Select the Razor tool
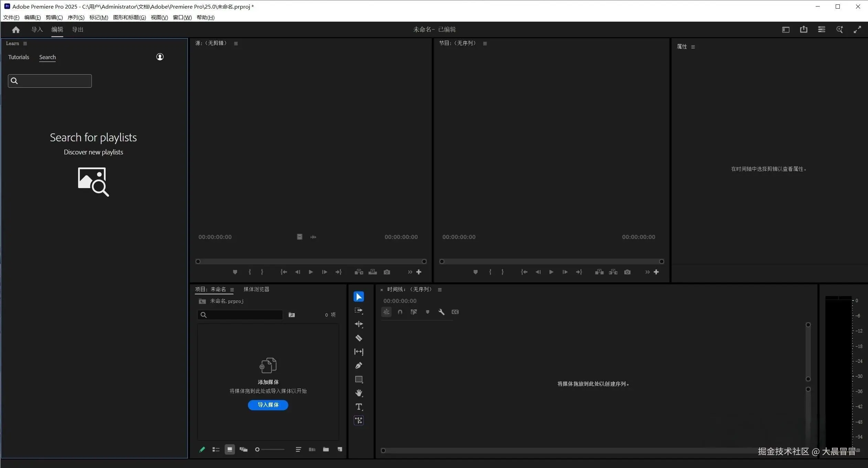868x468 pixels. coord(358,338)
